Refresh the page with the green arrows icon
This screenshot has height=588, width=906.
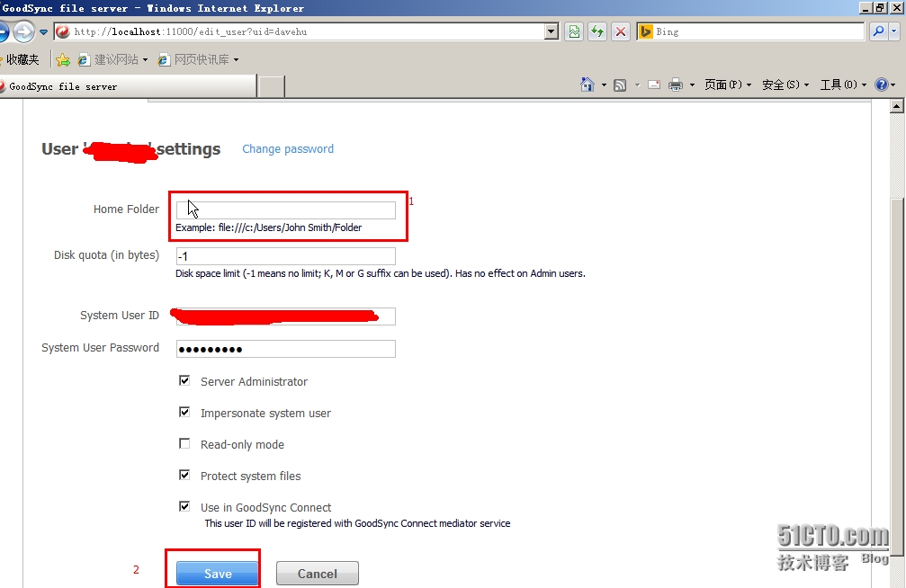[597, 31]
